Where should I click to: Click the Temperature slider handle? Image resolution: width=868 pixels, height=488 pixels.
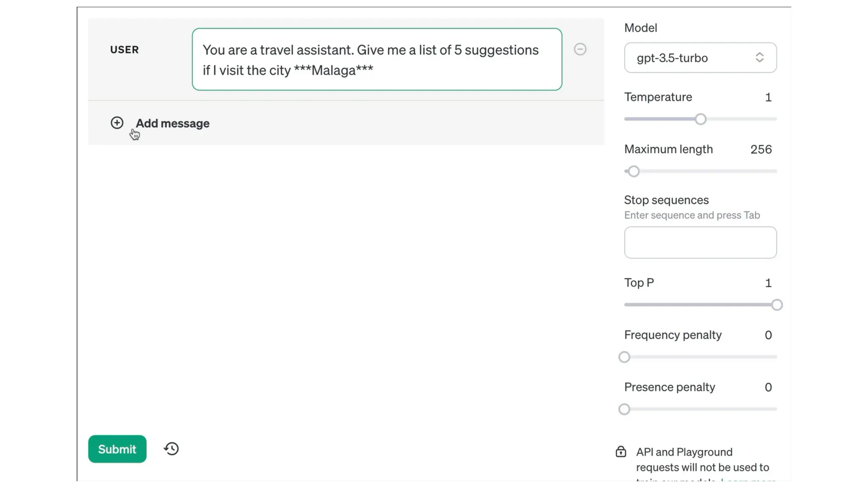[x=701, y=119]
